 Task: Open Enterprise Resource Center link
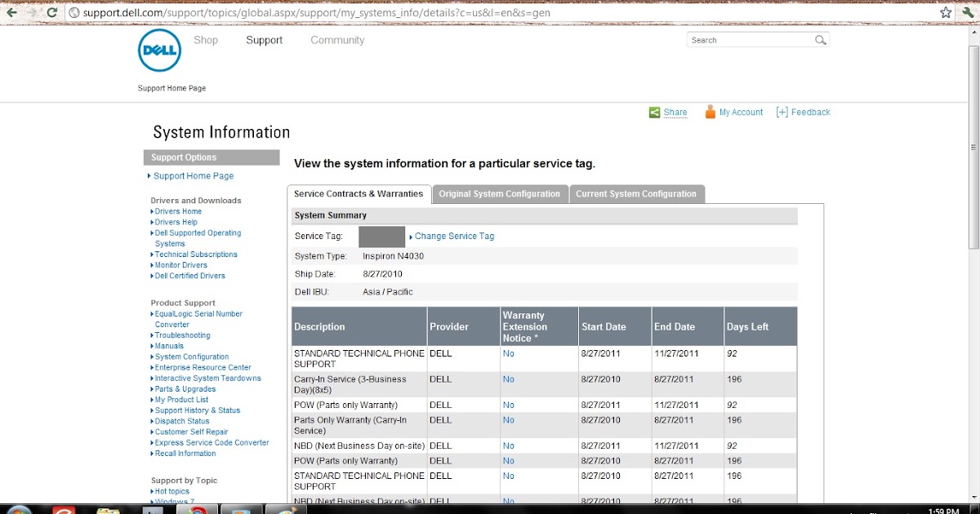click(203, 367)
